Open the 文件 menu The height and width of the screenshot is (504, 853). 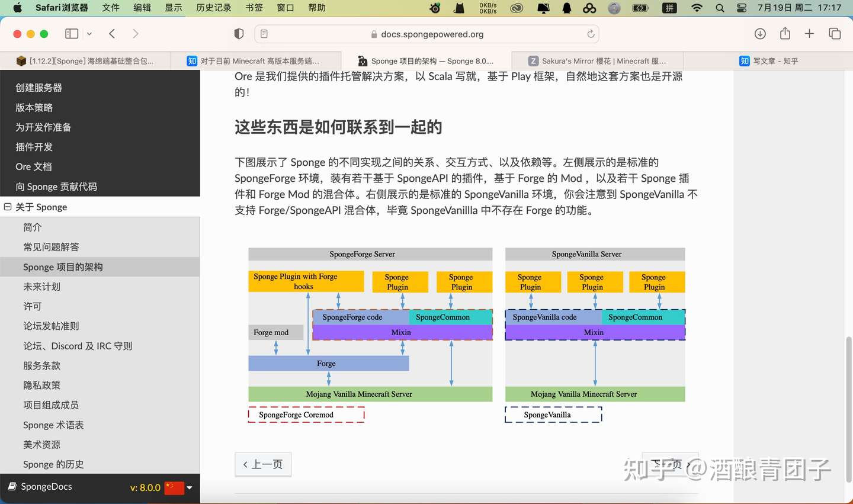click(111, 8)
